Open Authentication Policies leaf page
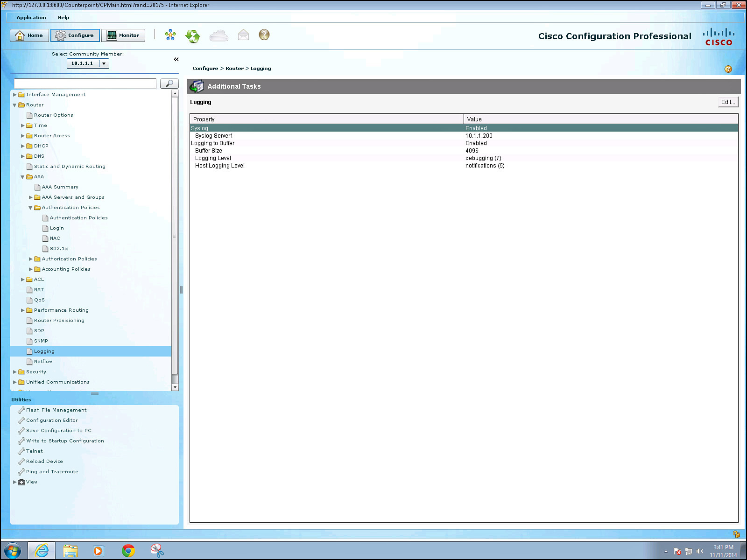Screen dimensions: 747x560 pos(78,218)
